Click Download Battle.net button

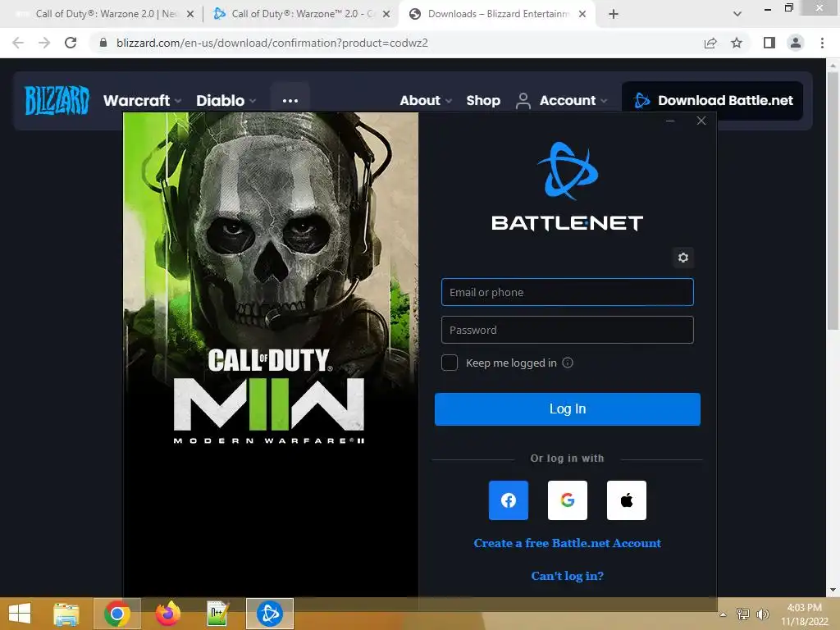pos(712,100)
